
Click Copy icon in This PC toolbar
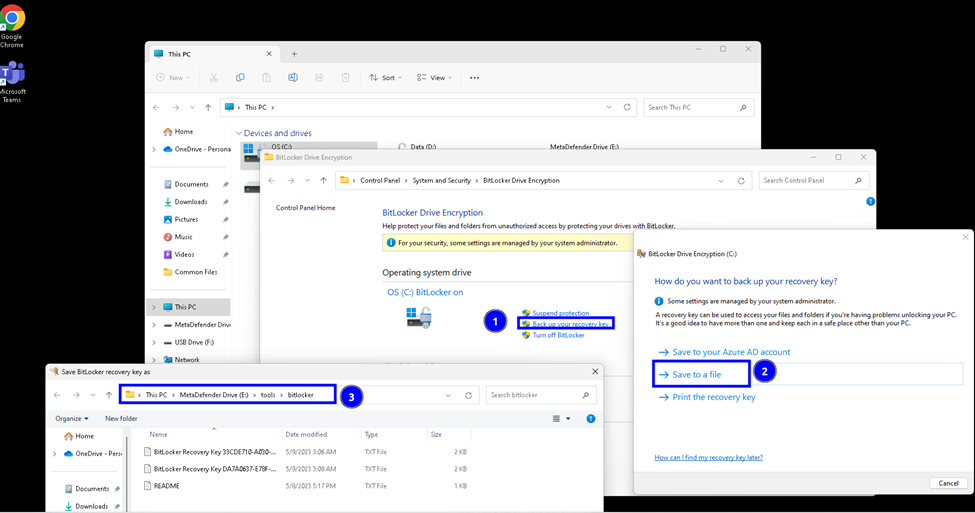[x=240, y=78]
